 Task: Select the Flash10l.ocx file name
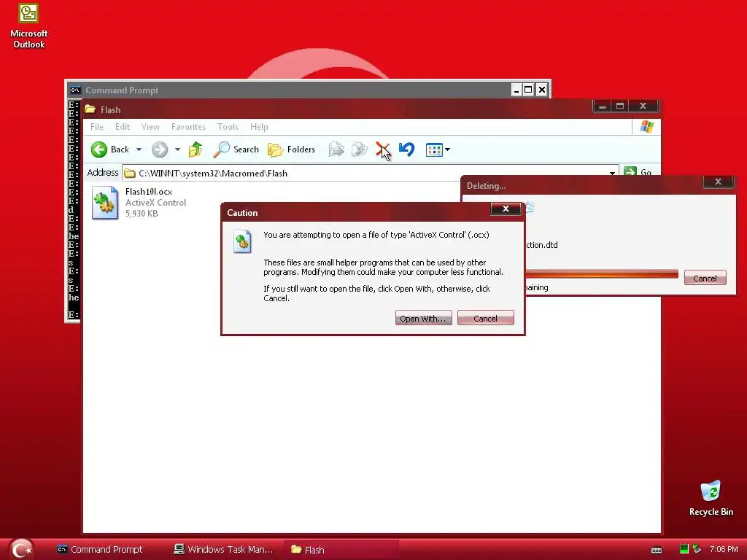pyautogui.click(x=149, y=192)
